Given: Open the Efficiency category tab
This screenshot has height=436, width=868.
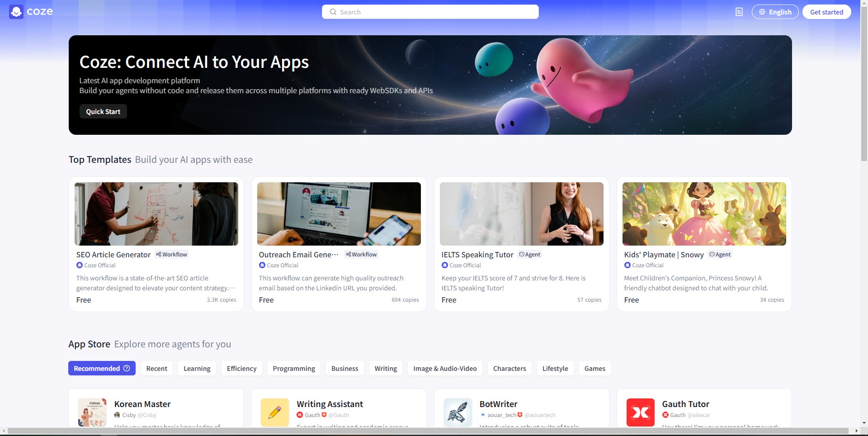Looking at the screenshot, I should coord(241,368).
